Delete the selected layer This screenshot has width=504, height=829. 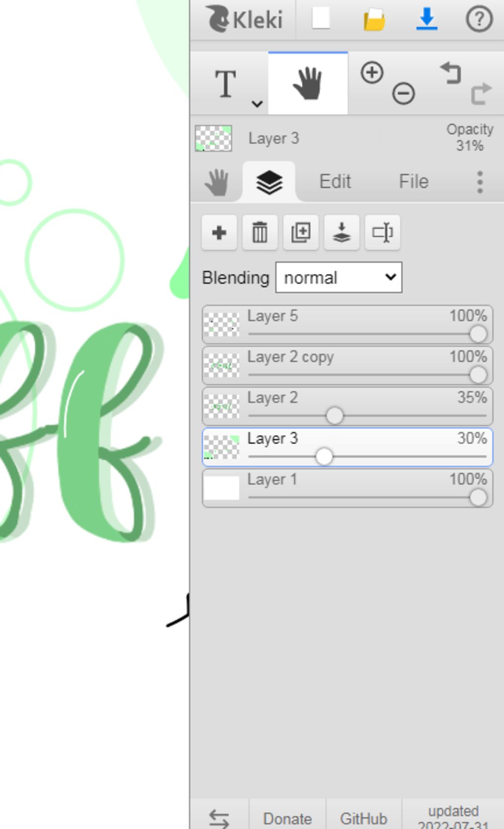tap(260, 232)
